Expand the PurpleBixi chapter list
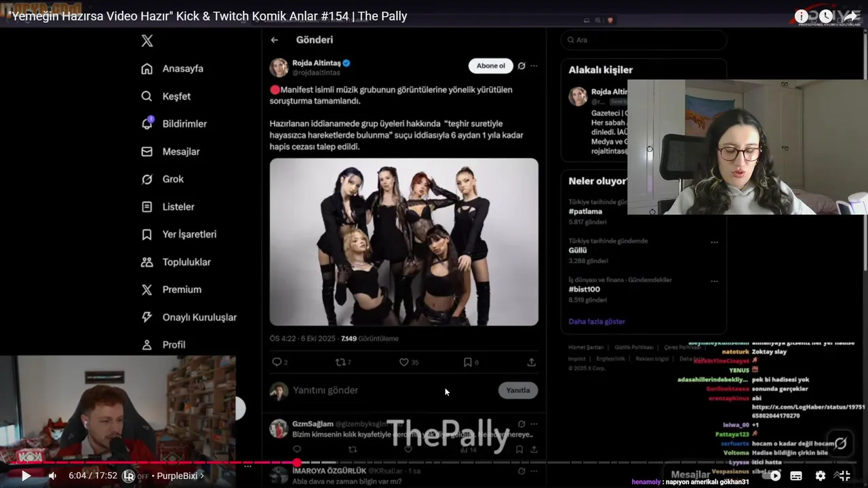 coord(180,476)
